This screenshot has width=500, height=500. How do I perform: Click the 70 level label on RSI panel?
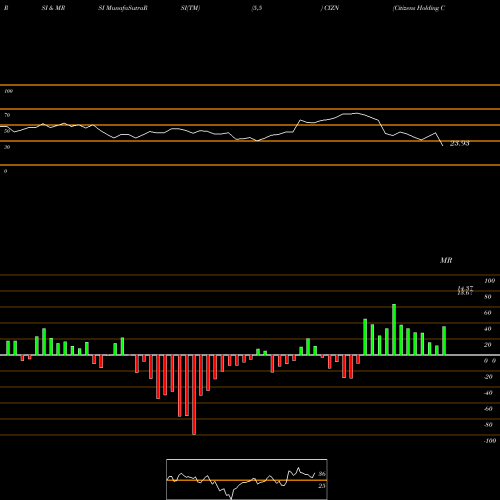pos(7,115)
